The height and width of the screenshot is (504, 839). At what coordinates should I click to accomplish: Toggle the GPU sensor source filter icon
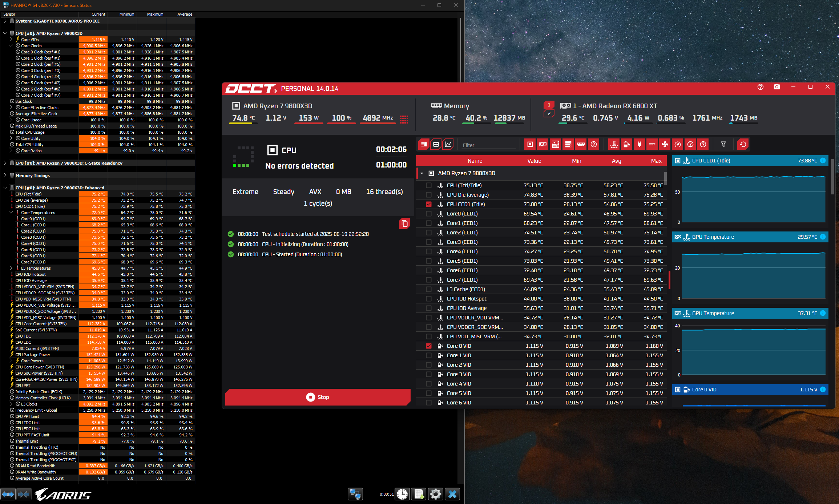(543, 144)
